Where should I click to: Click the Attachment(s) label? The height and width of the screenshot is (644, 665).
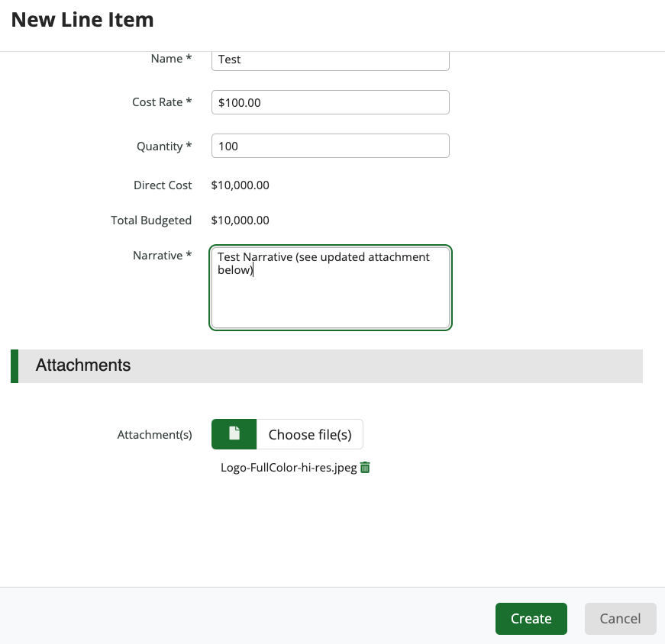pos(154,434)
